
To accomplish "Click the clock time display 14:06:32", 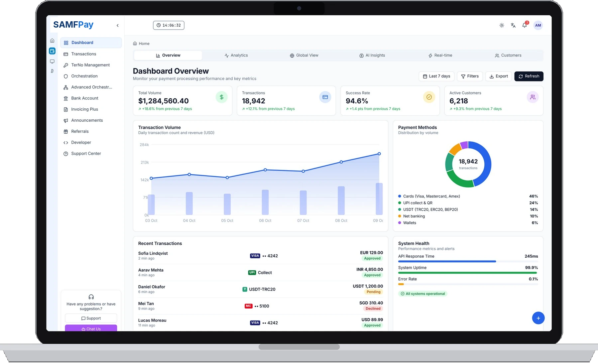I will pyautogui.click(x=169, y=25).
